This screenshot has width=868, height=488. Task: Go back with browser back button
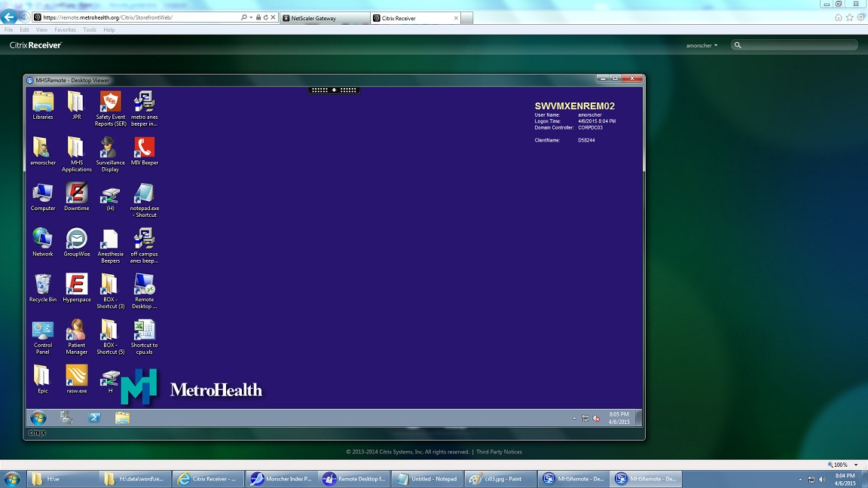[x=8, y=18]
